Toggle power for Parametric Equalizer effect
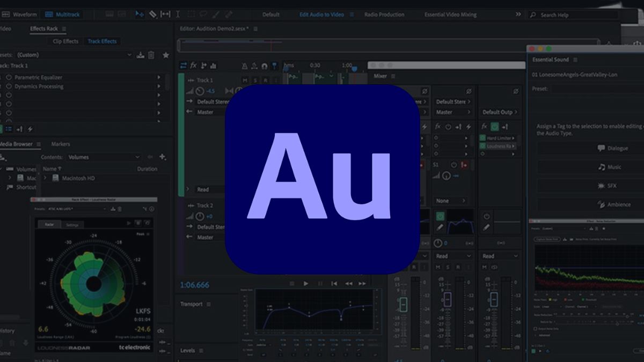 9,78
